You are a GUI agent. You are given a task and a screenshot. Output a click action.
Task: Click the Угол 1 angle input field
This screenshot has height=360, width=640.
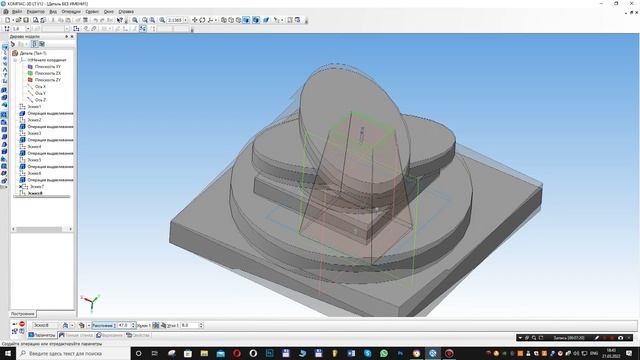189,325
